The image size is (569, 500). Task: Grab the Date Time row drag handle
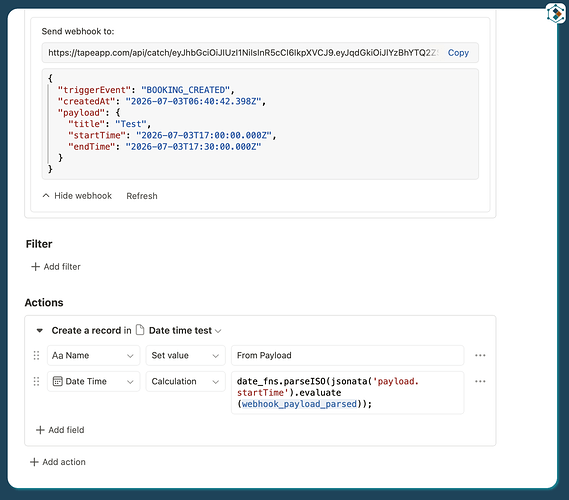click(x=36, y=381)
